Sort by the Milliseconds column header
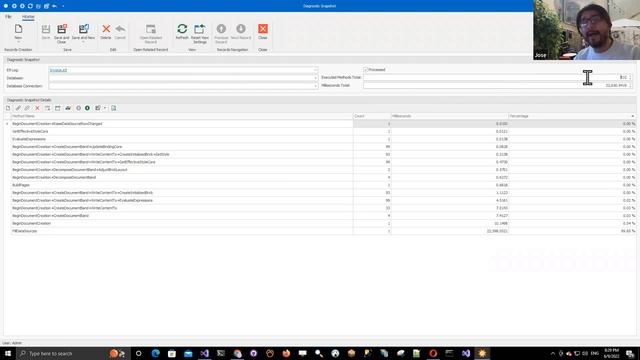Screen dimensions: 640x360 coord(449,116)
